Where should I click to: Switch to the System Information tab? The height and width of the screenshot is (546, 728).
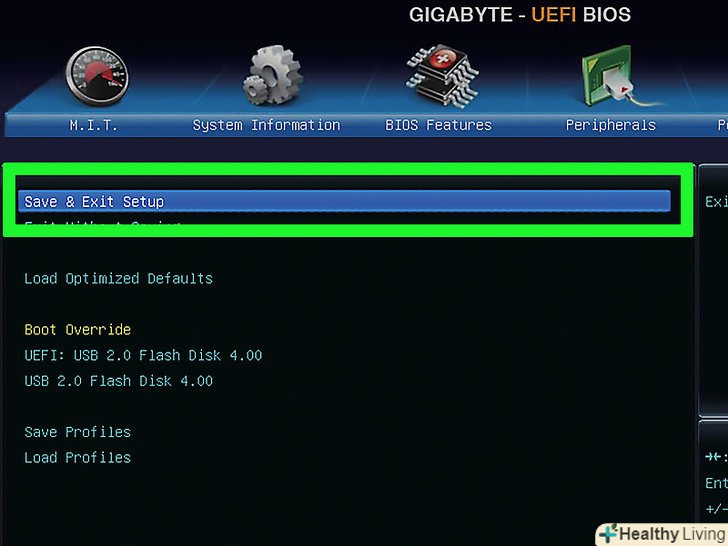pos(266,125)
